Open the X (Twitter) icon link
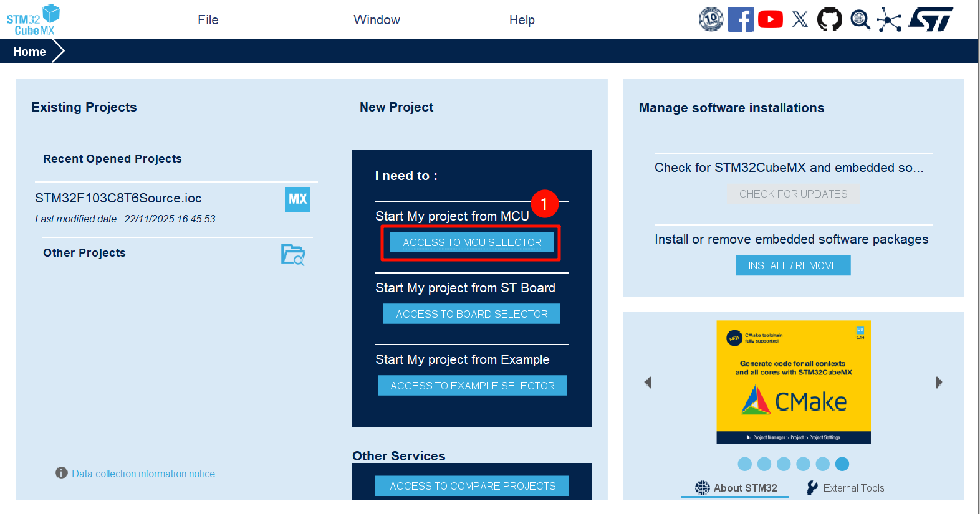This screenshot has width=980, height=514. pyautogui.click(x=800, y=19)
